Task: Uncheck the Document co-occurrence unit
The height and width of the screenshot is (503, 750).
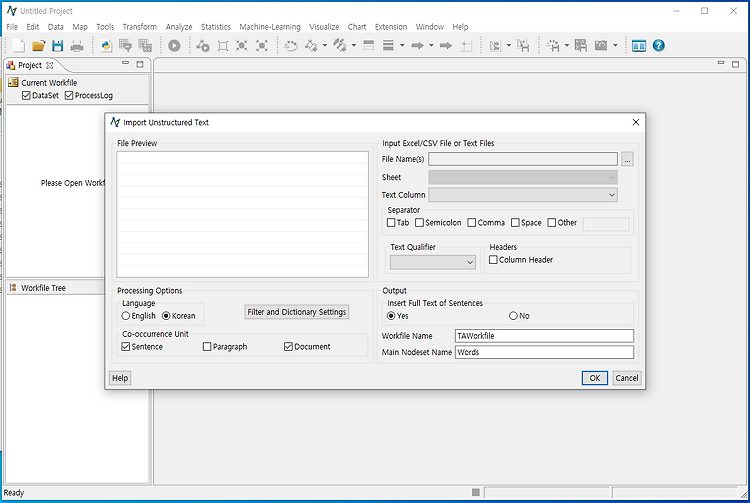Action: point(288,347)
